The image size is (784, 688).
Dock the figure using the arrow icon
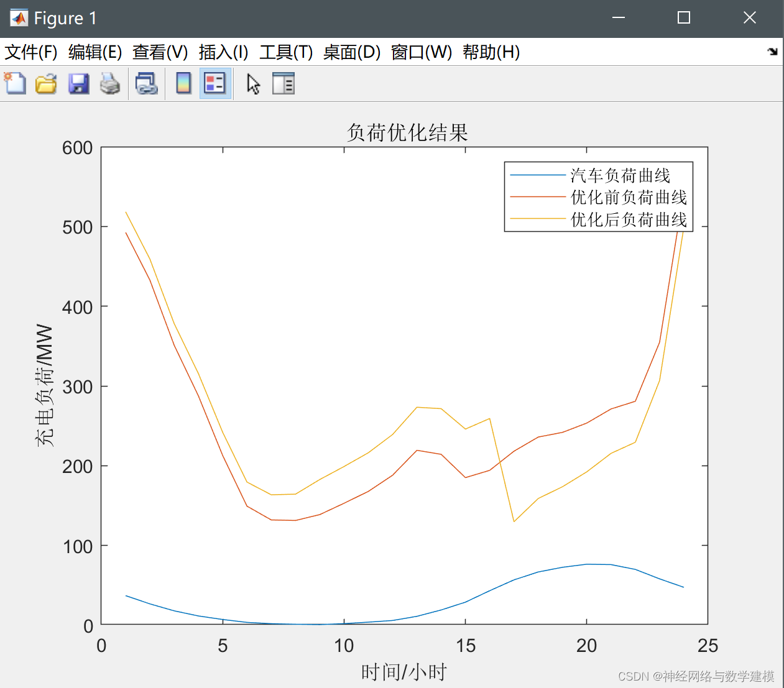click(x=772, y=52)
